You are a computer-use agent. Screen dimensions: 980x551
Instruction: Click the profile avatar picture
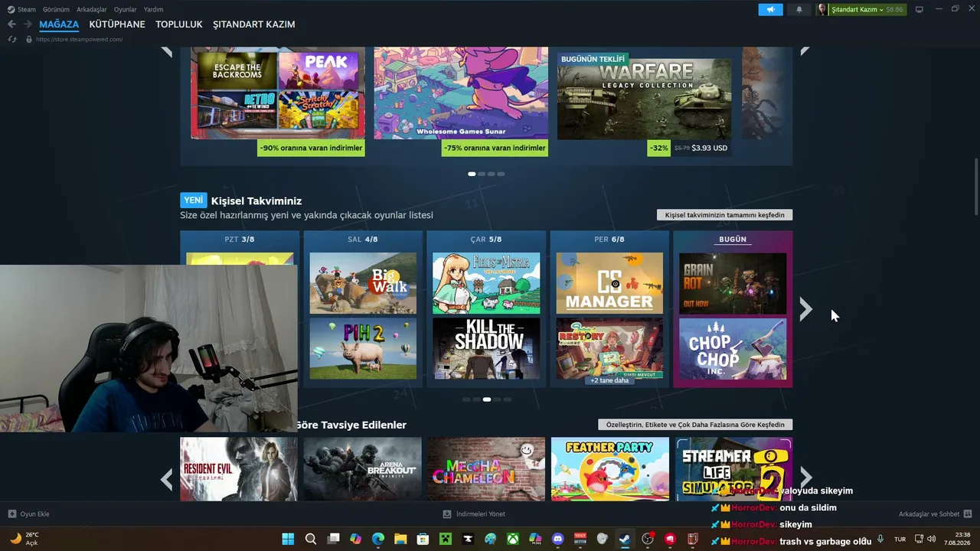pyautogui.click(x=822, y=9)
